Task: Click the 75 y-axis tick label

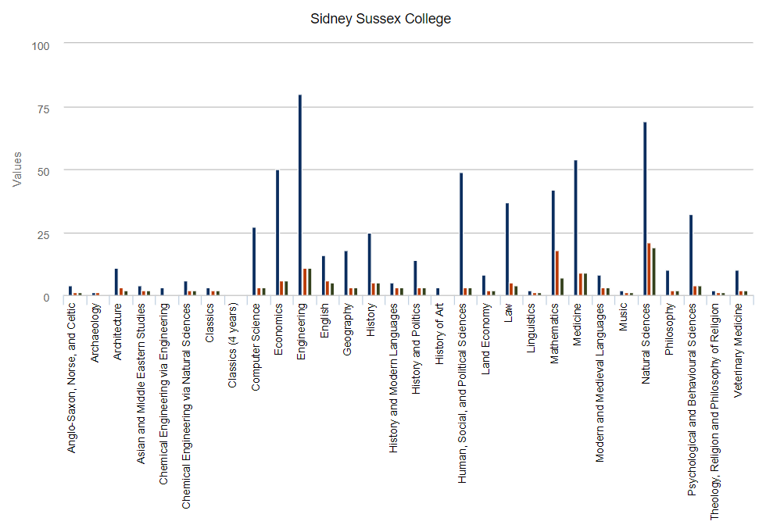Action: [44, 109]
